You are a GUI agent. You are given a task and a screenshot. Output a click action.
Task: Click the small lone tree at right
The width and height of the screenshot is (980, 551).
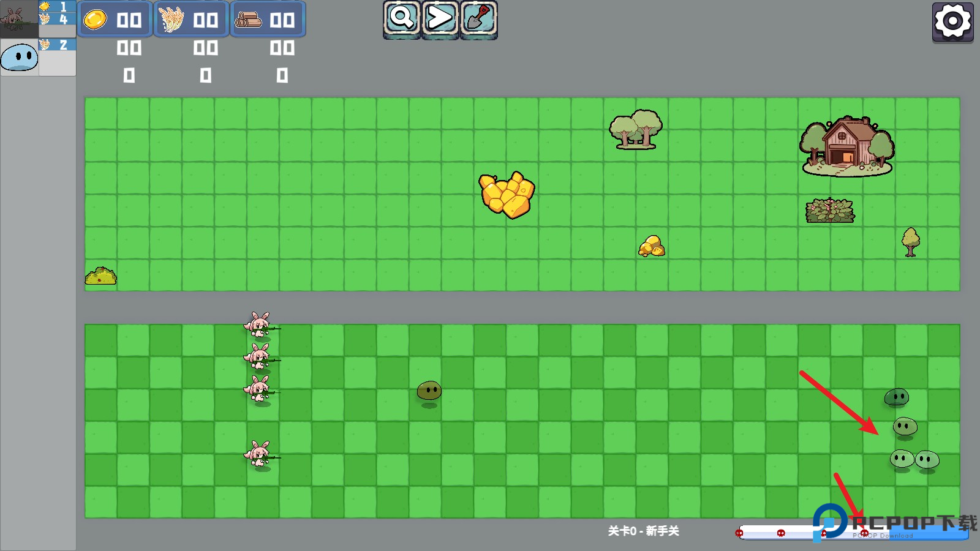click(911, 241)
